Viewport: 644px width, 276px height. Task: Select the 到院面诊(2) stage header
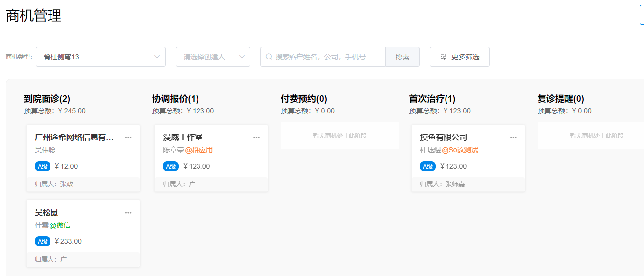point(47,99)
